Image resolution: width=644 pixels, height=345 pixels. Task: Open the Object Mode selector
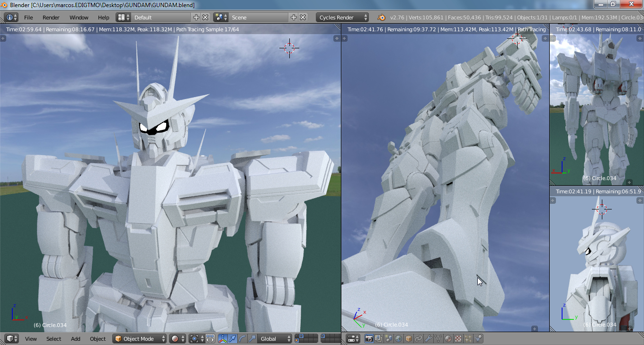pos(140,339)
